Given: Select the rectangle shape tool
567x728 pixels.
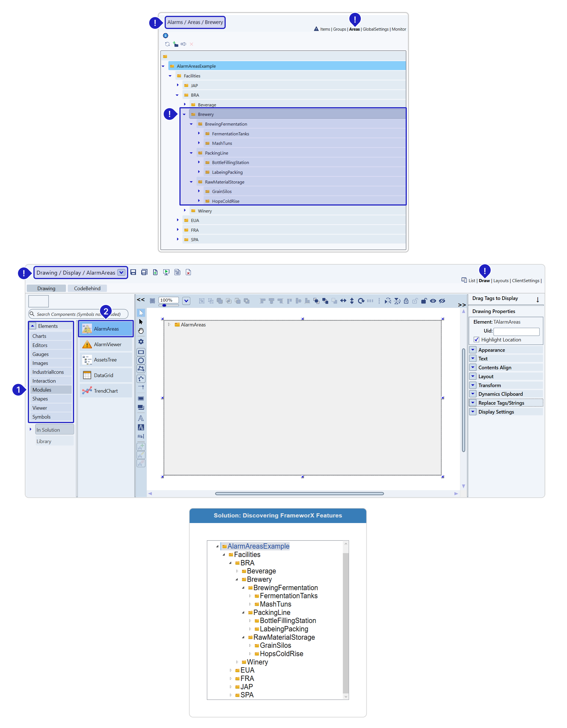Looking at the screenshot, I should tap(141, 352).
